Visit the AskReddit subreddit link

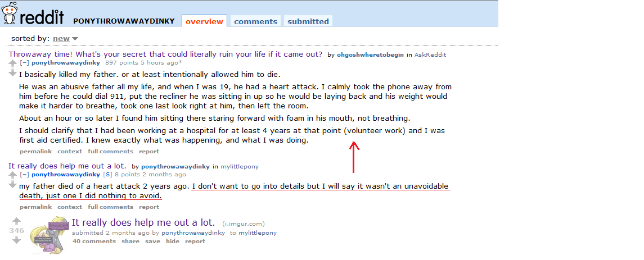click(430, 55)
